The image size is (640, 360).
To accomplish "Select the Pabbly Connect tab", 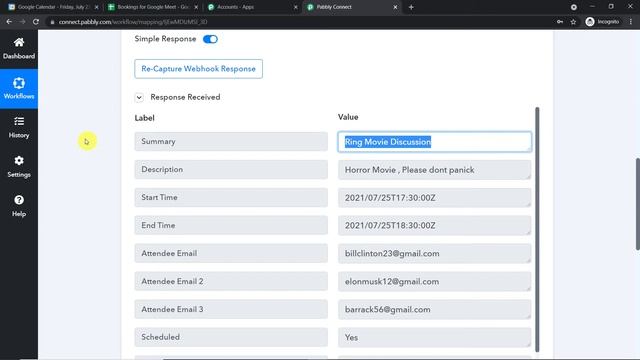I will pos(352,7).
